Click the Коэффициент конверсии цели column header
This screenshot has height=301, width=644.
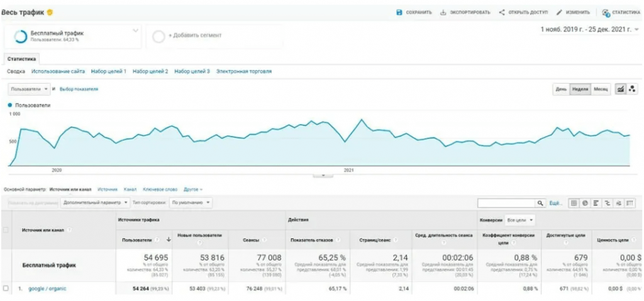[509, 239]
